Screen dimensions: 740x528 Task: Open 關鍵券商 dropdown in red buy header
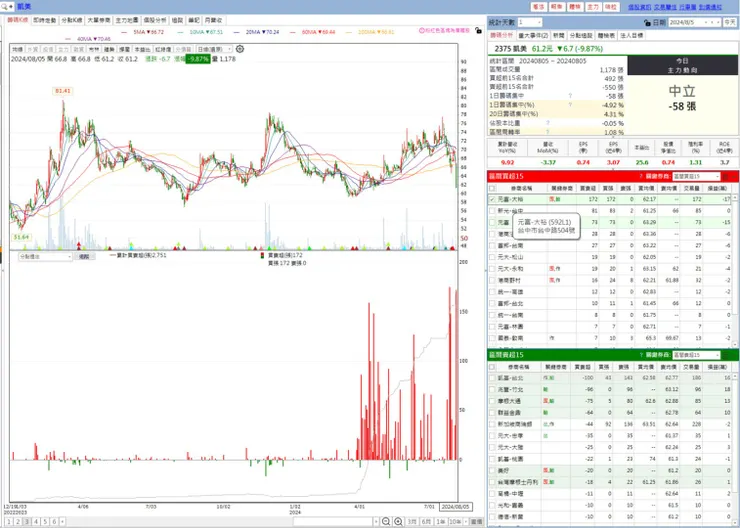pos(696,176)
